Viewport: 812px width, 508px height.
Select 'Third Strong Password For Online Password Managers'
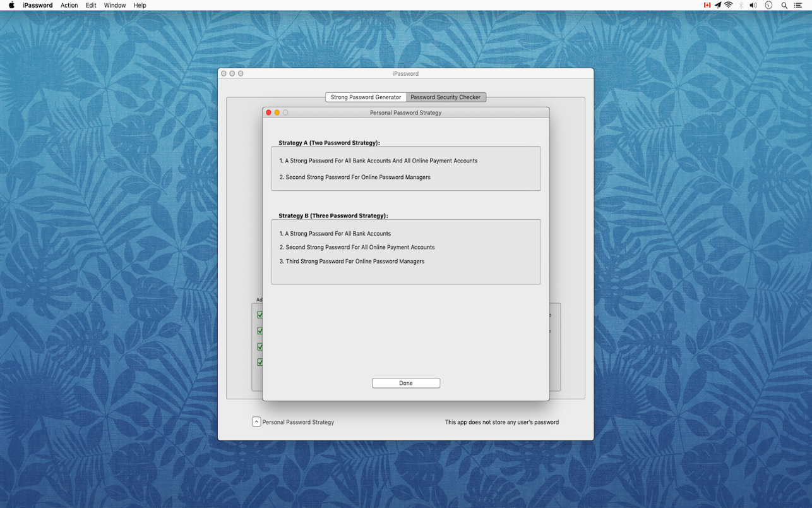tap(355, 261)
